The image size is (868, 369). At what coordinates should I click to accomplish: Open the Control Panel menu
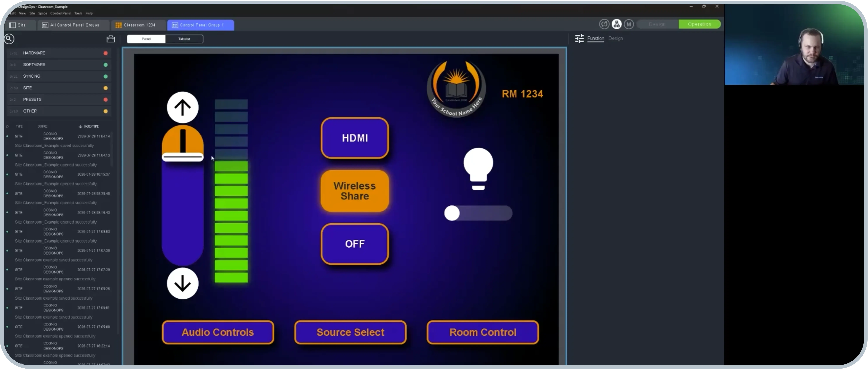point(61,13)
